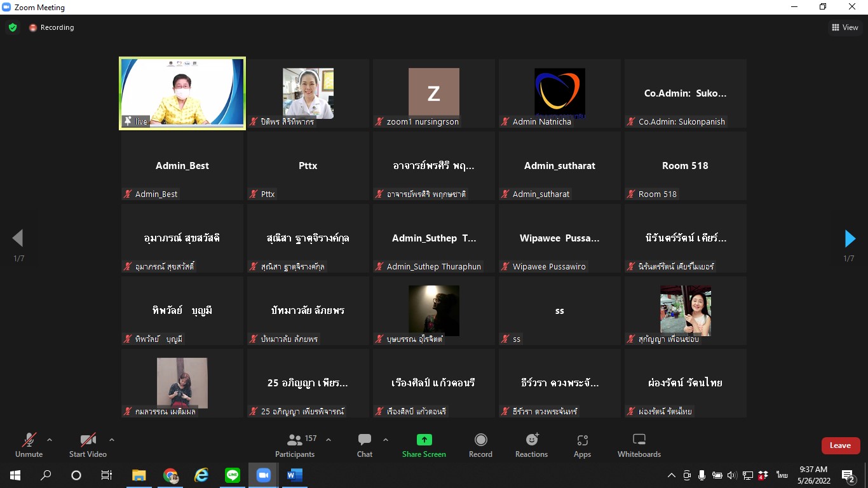
Task: Click the green Share Screen icon
Action: coord(424,440)
